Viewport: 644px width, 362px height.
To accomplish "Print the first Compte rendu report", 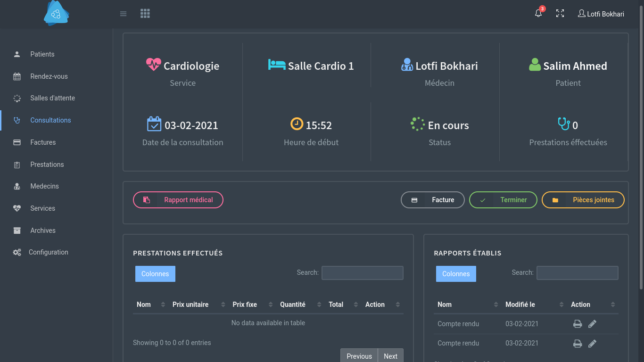I will [x=578, y=324].
